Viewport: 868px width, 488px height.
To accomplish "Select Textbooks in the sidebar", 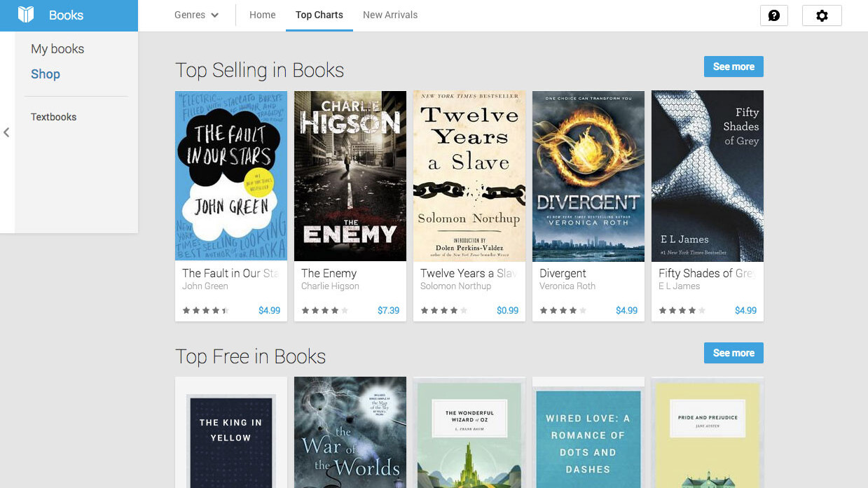I will 54,117.
